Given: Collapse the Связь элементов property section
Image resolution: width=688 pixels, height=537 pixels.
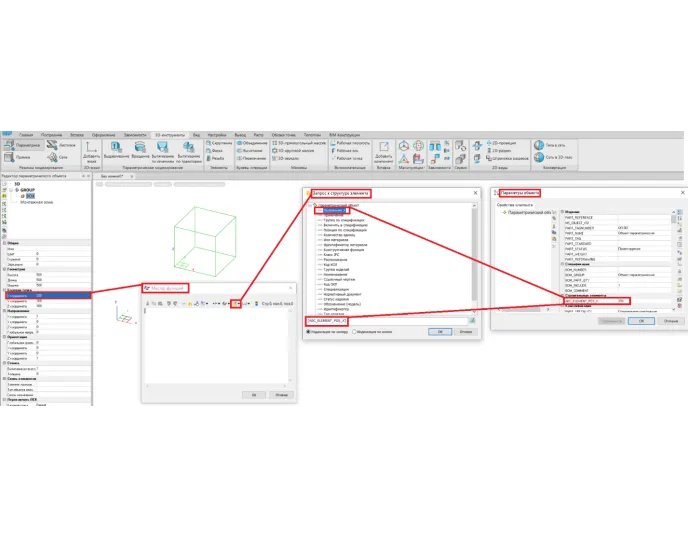Looking at the screenshot, I should pyautogui.click(x=4, y=379).
